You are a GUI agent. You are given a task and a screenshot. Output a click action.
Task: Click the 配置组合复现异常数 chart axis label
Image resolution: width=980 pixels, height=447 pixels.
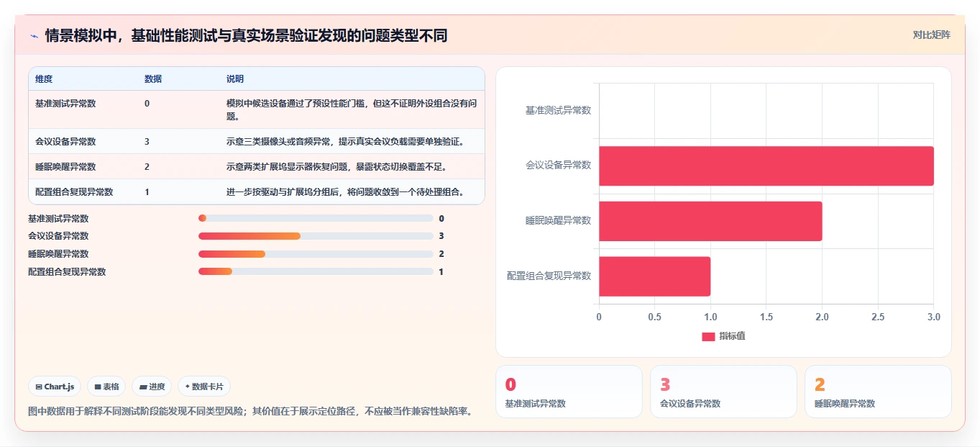pos(549,276)
